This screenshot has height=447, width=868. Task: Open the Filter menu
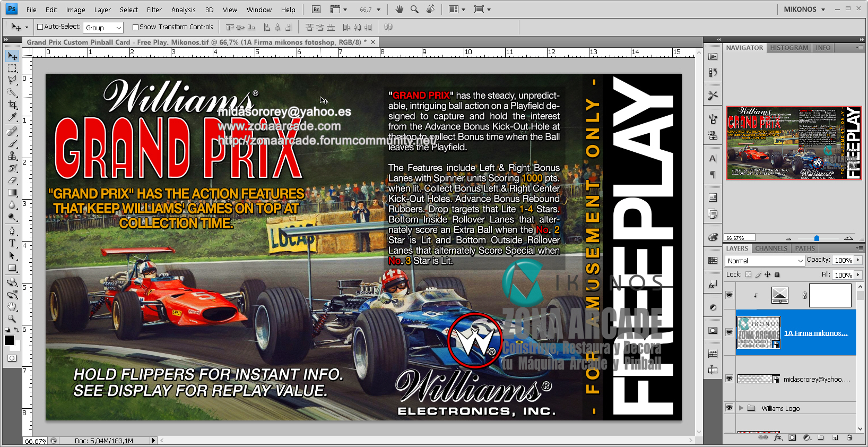(x=154, y=10)
